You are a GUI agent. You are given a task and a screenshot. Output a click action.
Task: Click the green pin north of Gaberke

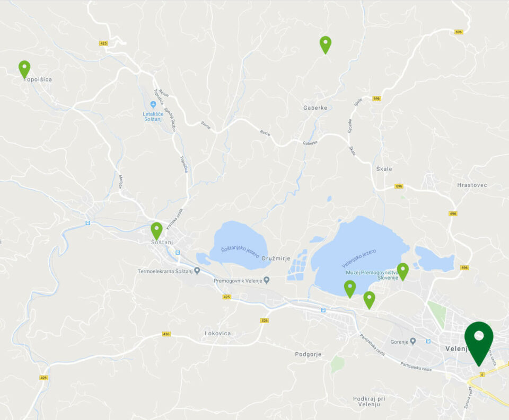pyautogui.click(x=325, y=45)
